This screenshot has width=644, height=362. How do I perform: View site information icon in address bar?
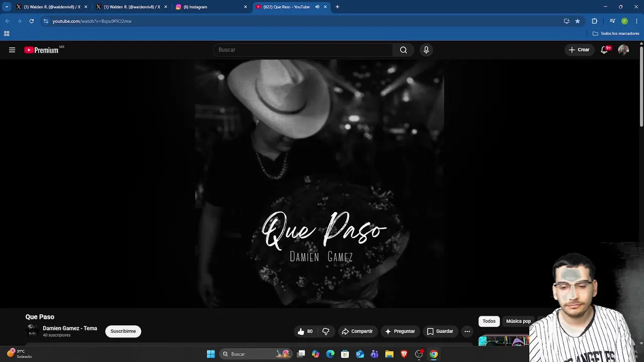pos(46,21)
